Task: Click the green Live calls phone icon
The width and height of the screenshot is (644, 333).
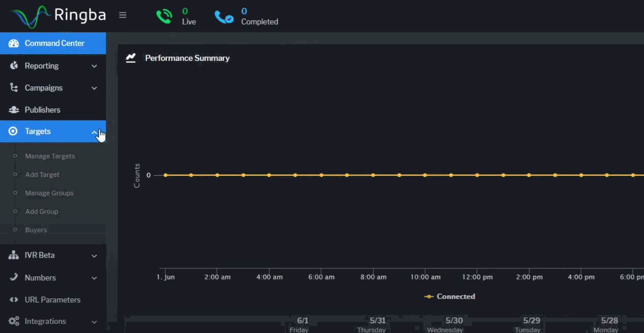Action: 164,16
